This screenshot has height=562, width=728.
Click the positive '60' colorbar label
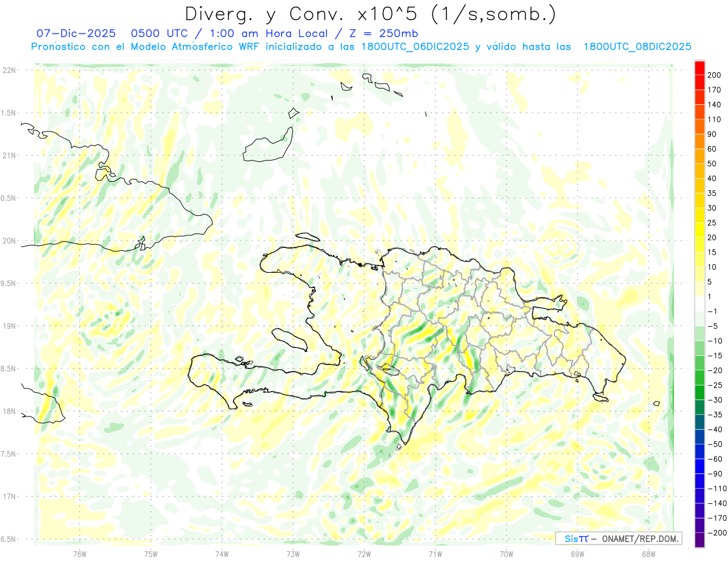point(713,149)
